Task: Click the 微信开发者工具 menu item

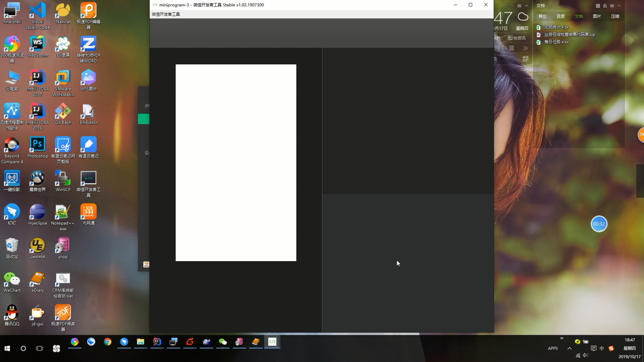Action: pyautogui.click(x=166, y=14)
